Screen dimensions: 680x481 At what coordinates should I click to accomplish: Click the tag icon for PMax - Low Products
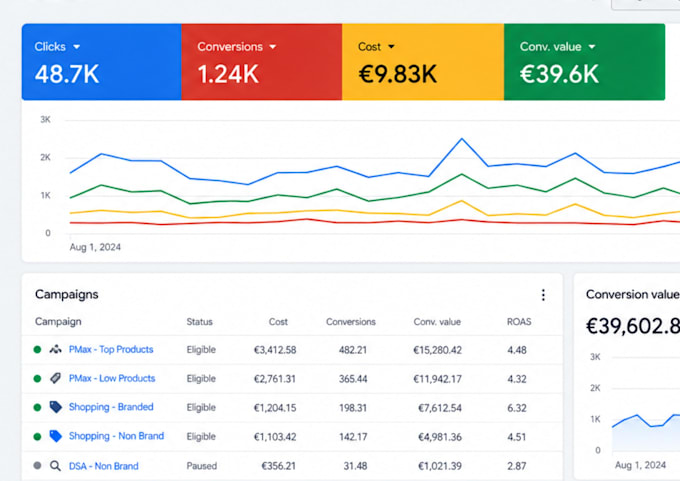55,378
